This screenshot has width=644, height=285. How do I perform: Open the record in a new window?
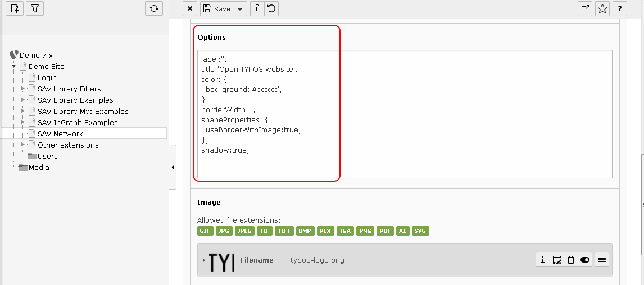coord(585,8)
